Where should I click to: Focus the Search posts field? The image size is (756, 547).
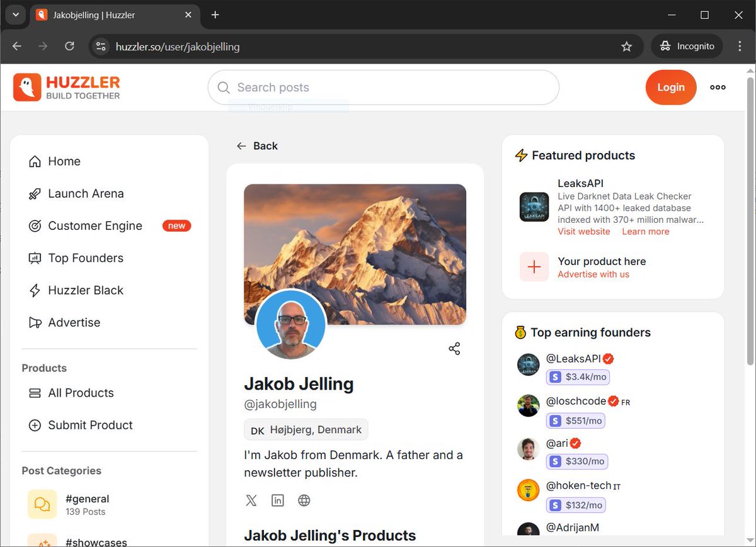[x=383, y=87]
